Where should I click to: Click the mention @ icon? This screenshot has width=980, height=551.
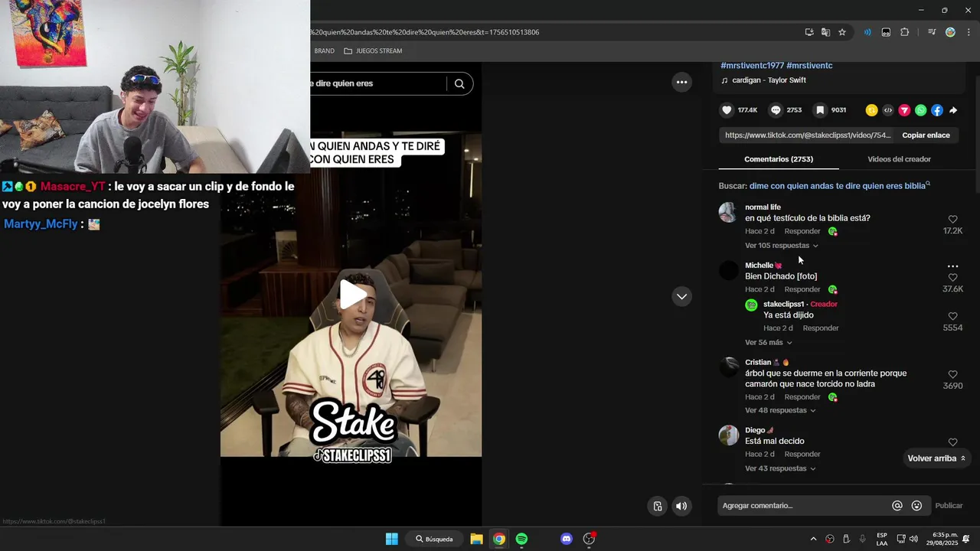click(897, 506)
